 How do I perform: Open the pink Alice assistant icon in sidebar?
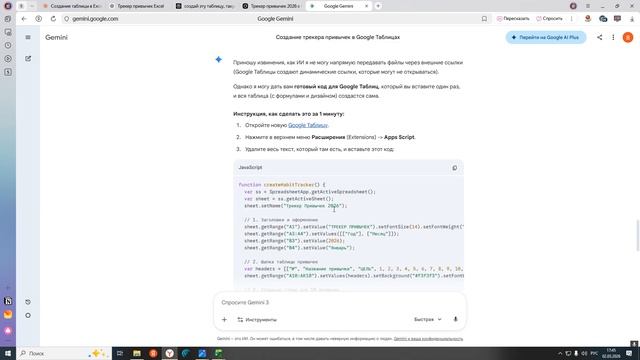(8, 330)
